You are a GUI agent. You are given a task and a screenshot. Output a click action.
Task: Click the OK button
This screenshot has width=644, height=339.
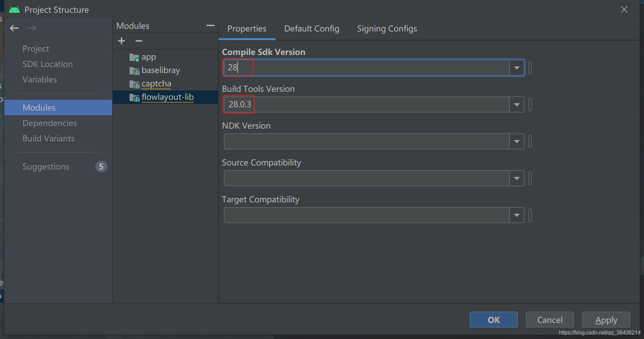point(494,320)
